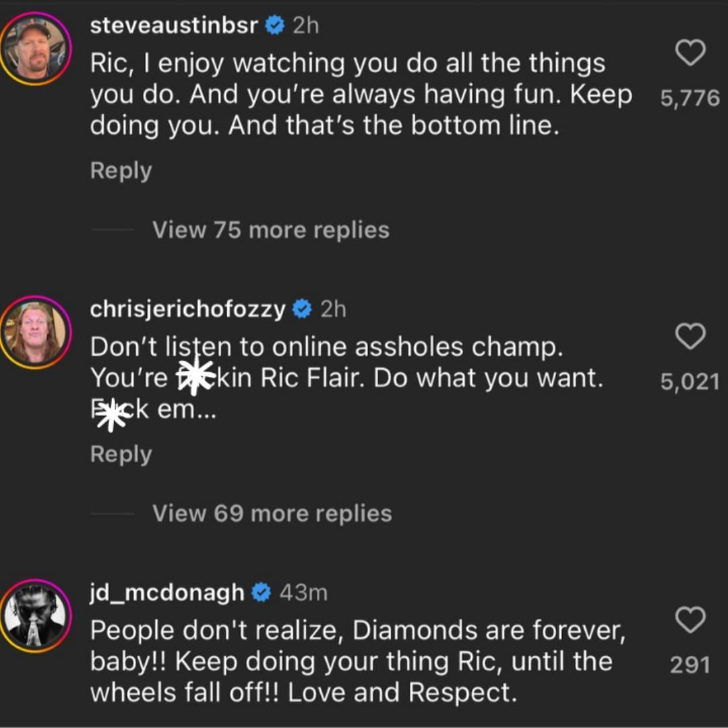This screenshot has width=728, height=728.
Task: Open the steveaustinbsr username link
Action: pos(174,26)
